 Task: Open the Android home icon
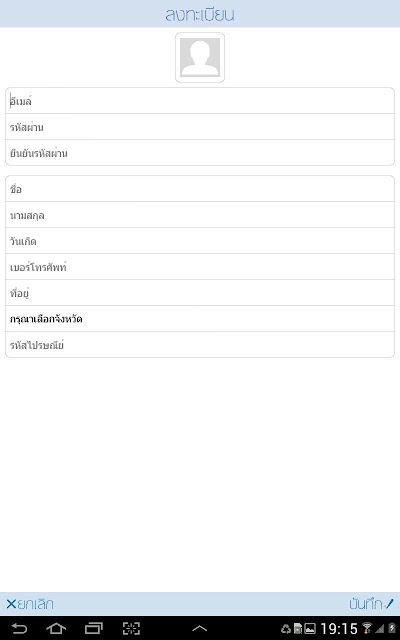pyautogui.click(x=56, y=628)
